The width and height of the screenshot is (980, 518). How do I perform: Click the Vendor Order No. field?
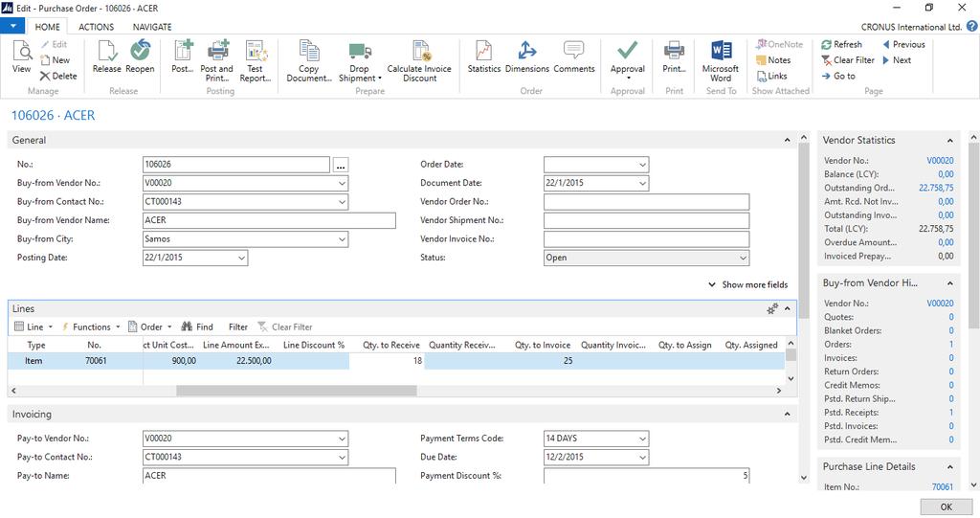(646, 202)
